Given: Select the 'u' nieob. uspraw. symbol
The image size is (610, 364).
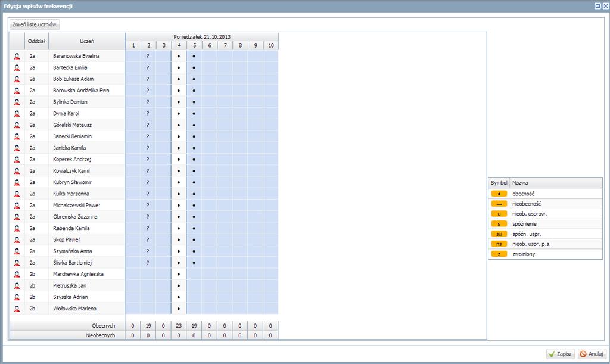Looking at the screenshot, I should 499,214.
